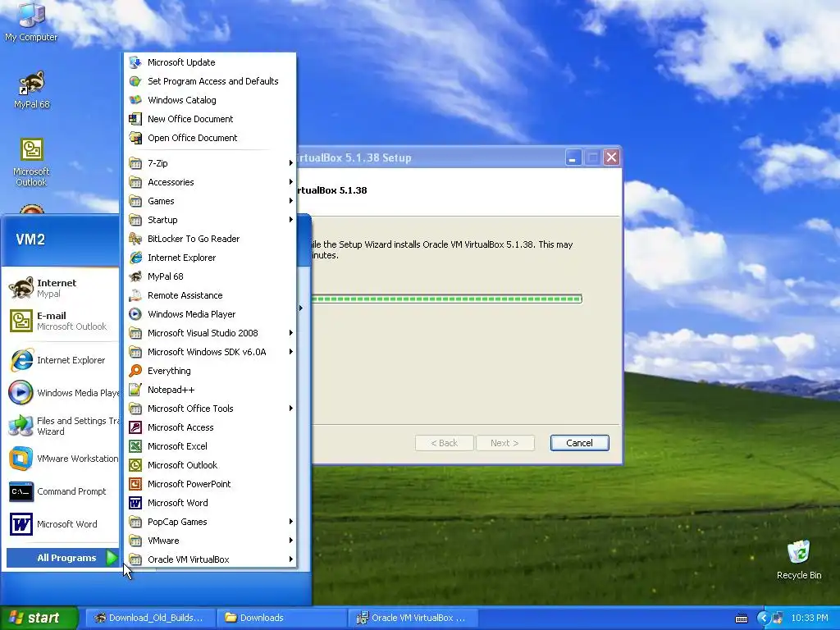Expand Microsoft Visual Studio 2008 submenu arrow
Viewport: 840px width, 630px height.
tap(291, 333)
